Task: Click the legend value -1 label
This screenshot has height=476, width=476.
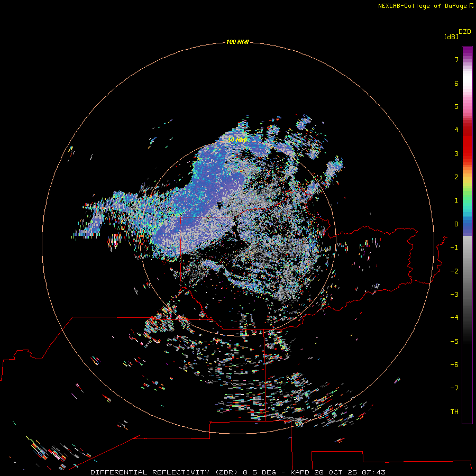Action: pyautogui.click(x=454, y=248)
